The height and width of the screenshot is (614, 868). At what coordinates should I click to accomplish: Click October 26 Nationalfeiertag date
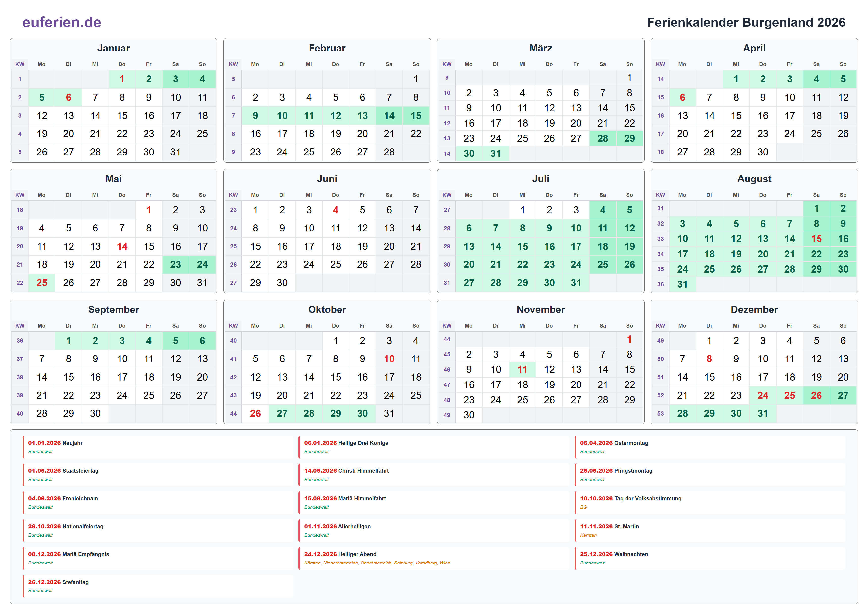click(x=255, y=413)
